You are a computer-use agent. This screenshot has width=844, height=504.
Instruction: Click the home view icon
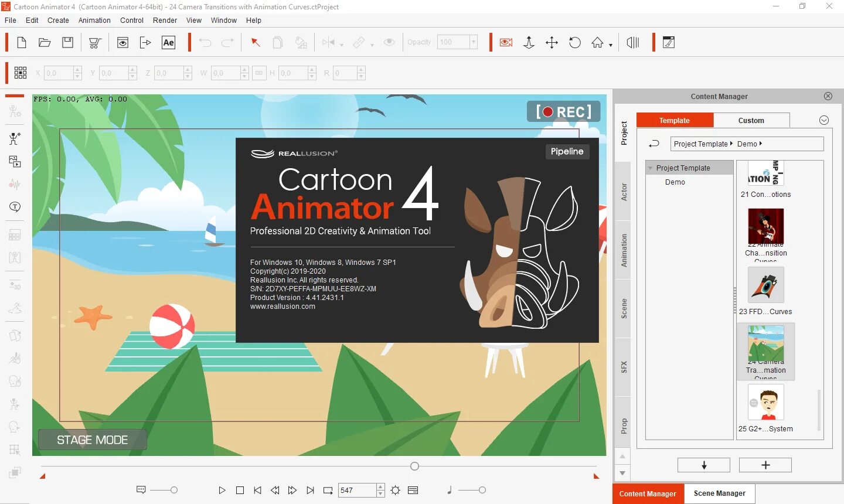(x=597, y=42)
